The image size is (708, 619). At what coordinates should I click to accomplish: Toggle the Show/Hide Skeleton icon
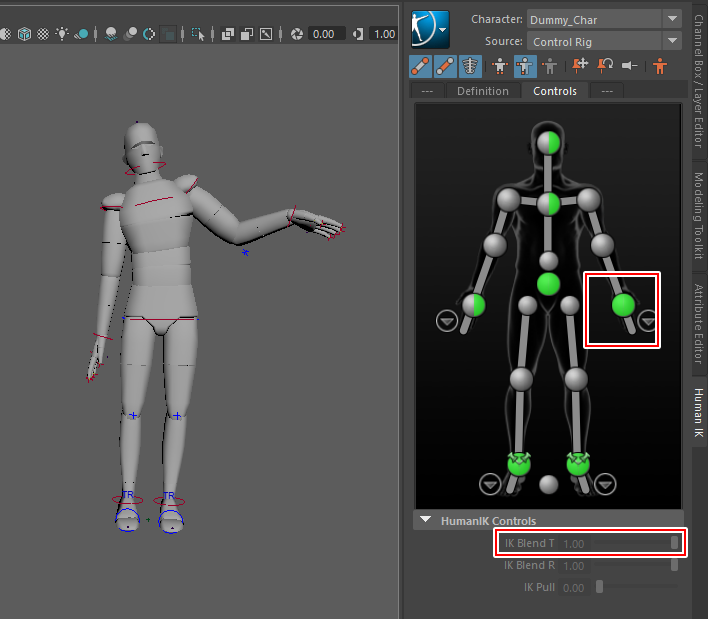[420, 66]
